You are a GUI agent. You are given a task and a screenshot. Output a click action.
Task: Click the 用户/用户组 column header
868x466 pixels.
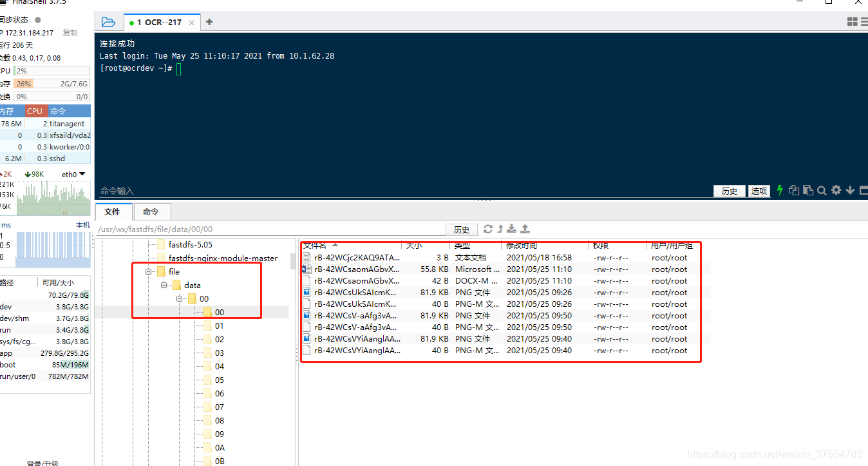coord(672,246)
